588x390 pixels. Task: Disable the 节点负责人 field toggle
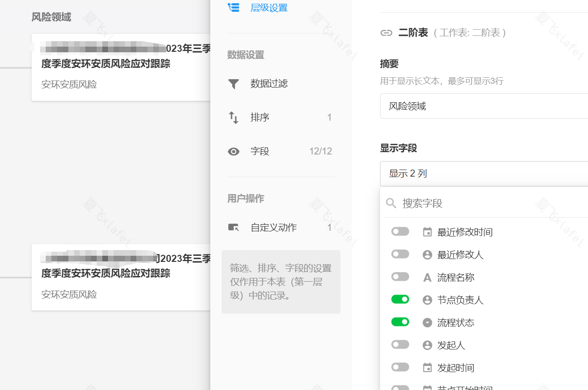(400, 300)
